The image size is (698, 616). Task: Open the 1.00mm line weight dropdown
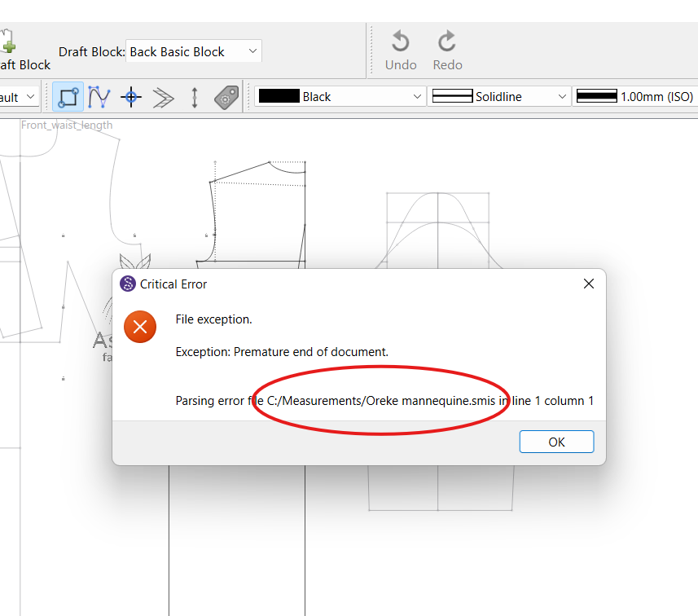(635, 97)
